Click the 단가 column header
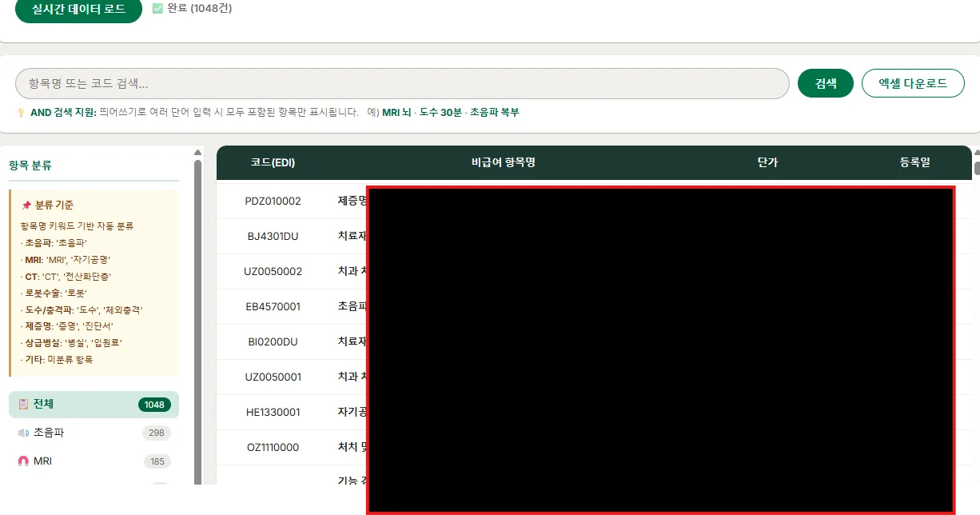Viewport: 980px width, 515px height. pyautogui.click(x=767, y=162)
